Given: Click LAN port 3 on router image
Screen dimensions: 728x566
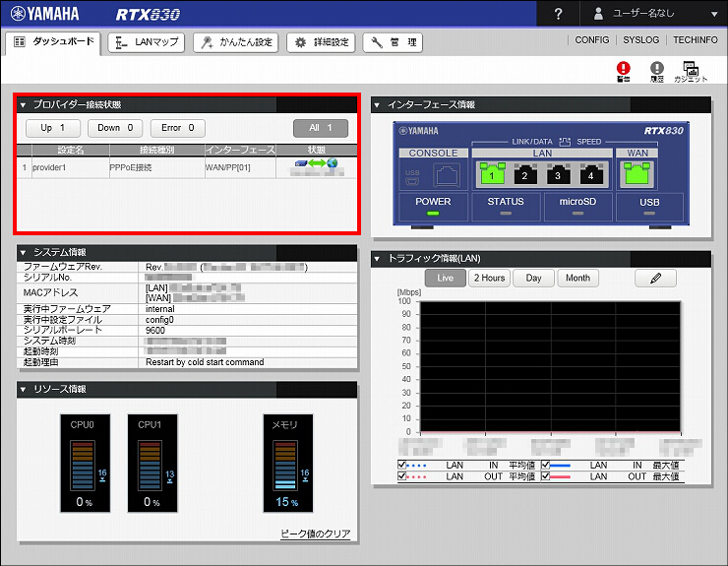Looking at the screenshot, I should pos(558,174).
